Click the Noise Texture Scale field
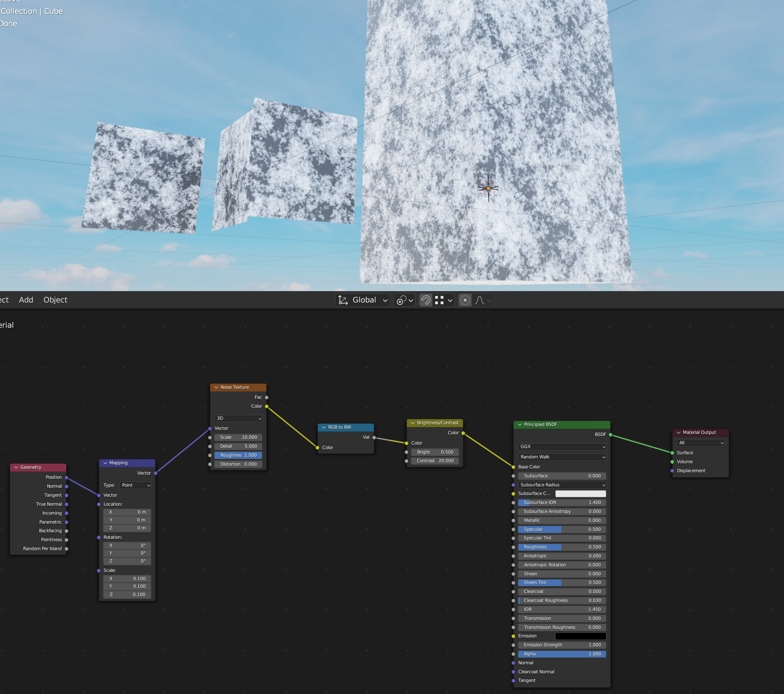784x694 pixels. point(238,437)
